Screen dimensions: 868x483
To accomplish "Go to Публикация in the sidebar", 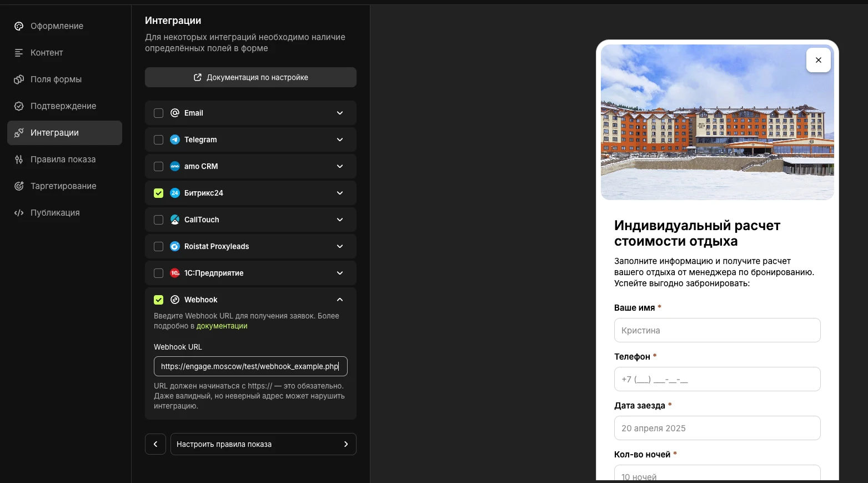I will (55, 213).
